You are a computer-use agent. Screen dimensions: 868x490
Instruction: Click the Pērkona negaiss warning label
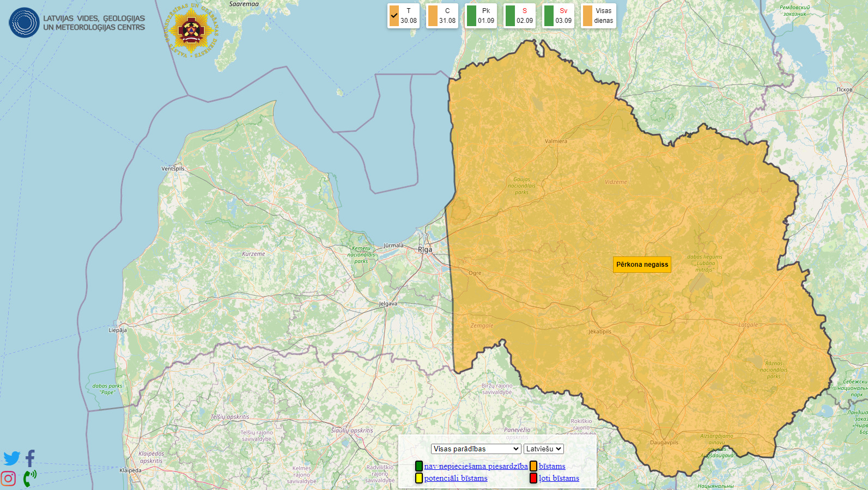pyautogui.click(x=642, y=265)
